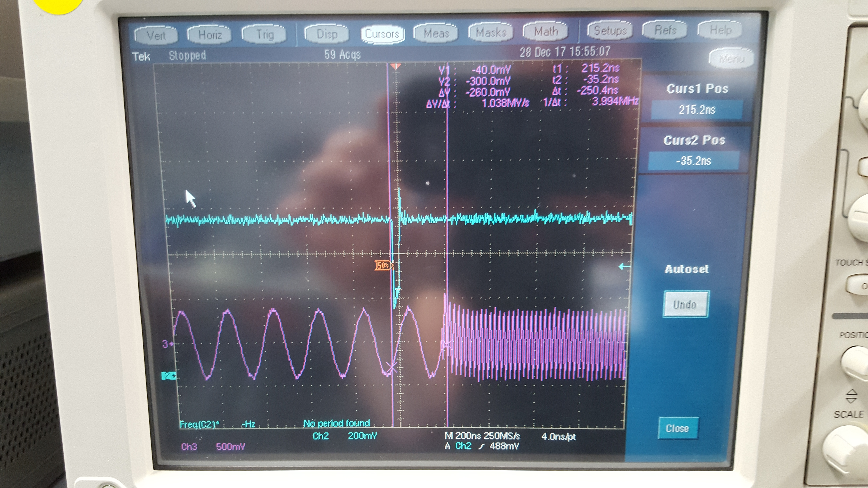Click the t1 215.2ns readout

click(x=586, y=68)
